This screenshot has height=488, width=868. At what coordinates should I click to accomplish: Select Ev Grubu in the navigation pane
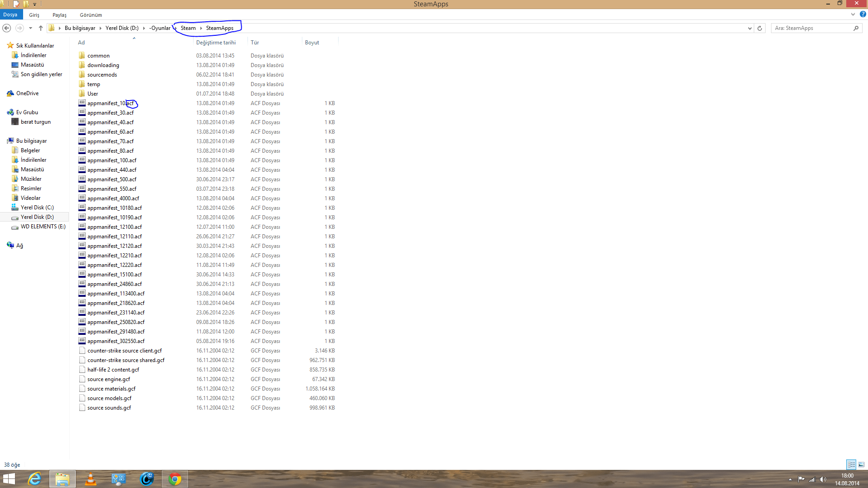point(27,112)
